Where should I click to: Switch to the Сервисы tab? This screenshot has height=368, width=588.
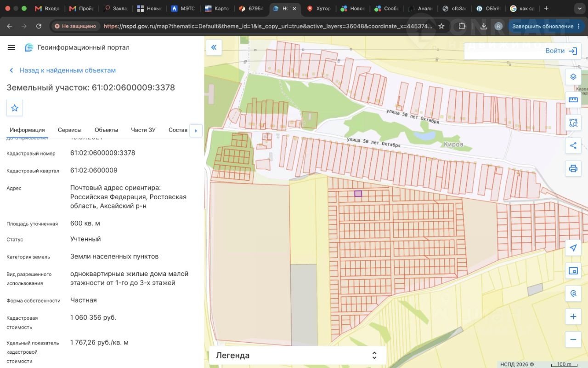click(69, 130)
